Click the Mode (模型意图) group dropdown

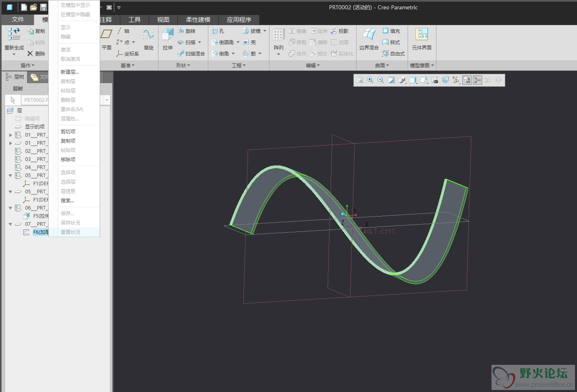(422, 65)
